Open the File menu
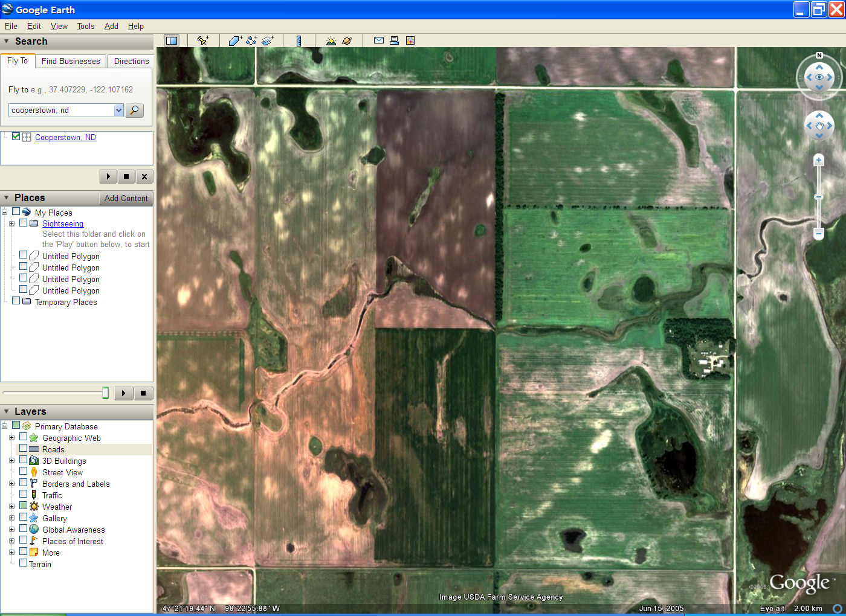 point(11,26)
